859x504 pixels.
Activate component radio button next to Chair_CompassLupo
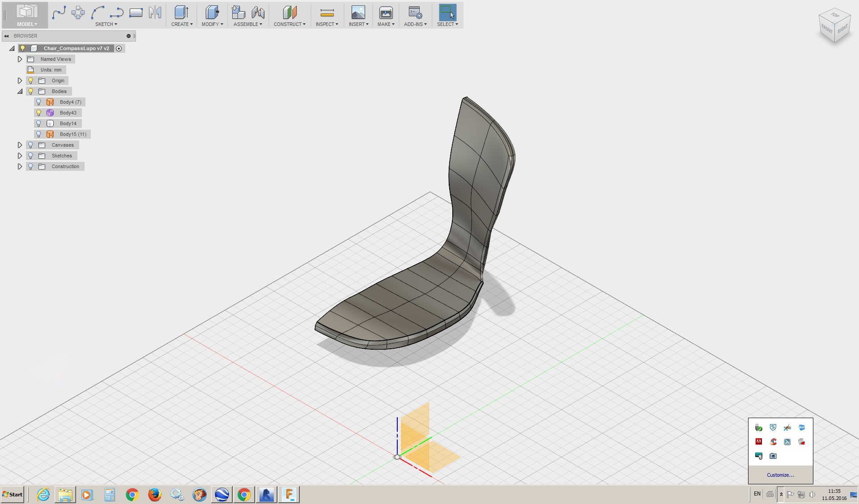point(119,48)
